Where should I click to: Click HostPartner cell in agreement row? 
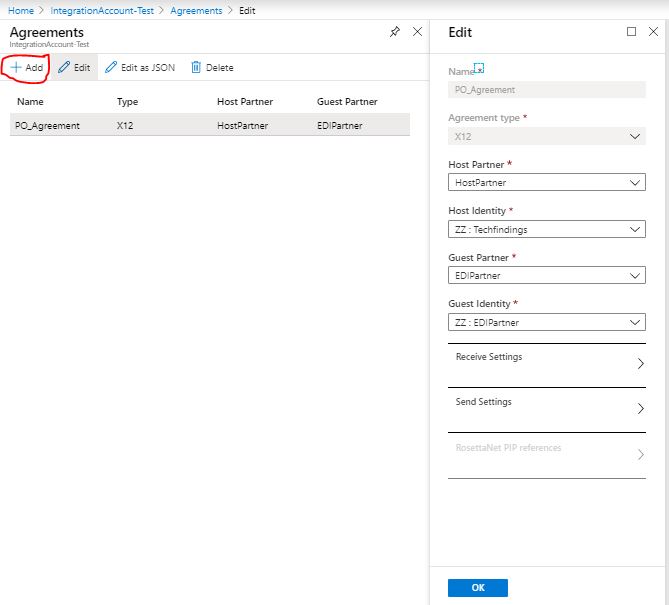[x=242, y=126]
